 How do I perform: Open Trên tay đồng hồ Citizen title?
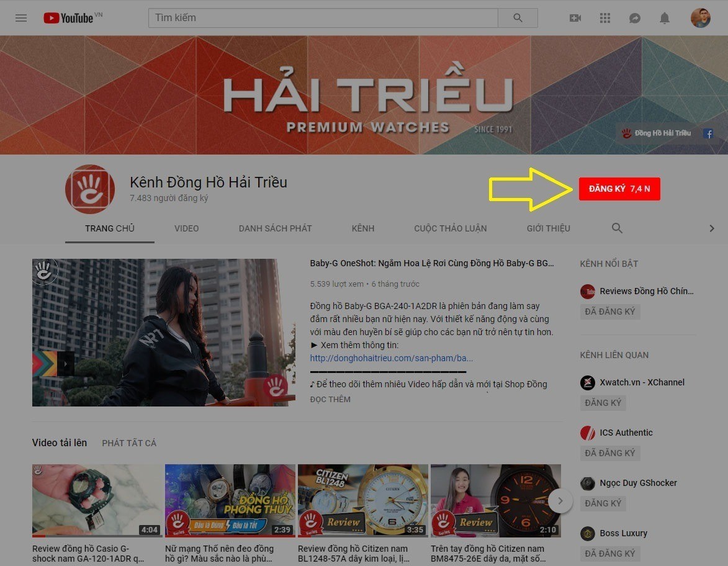[488, 554]
